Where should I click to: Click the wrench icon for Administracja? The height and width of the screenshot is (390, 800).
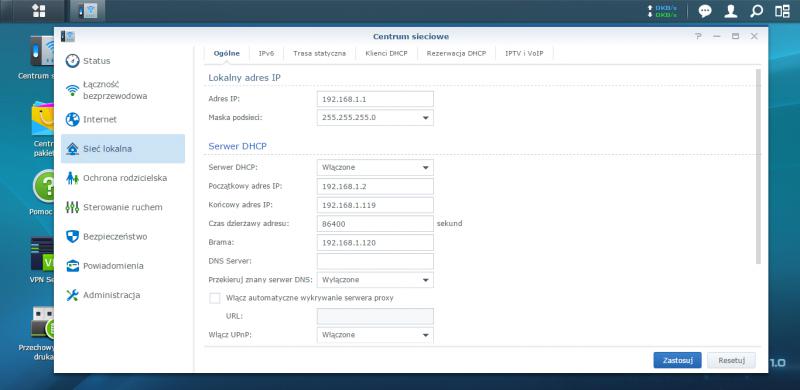73,295
